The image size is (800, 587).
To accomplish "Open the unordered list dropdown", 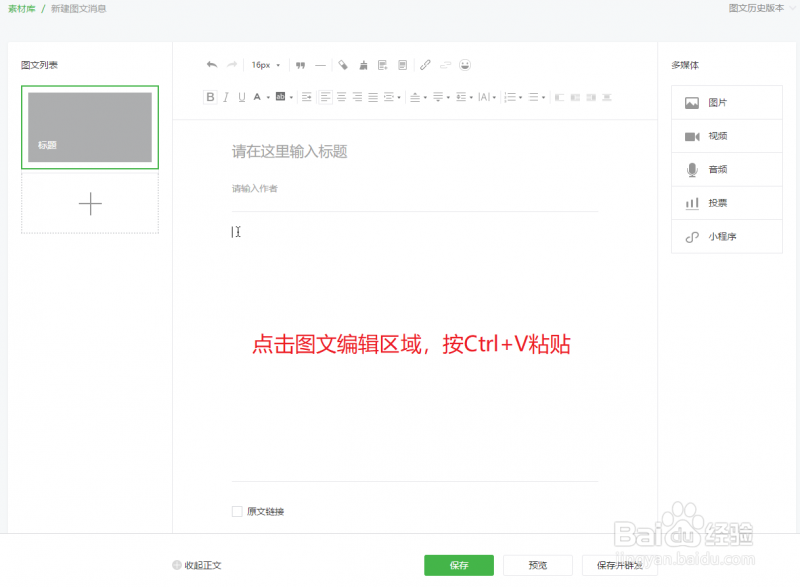I will (537, 97).
